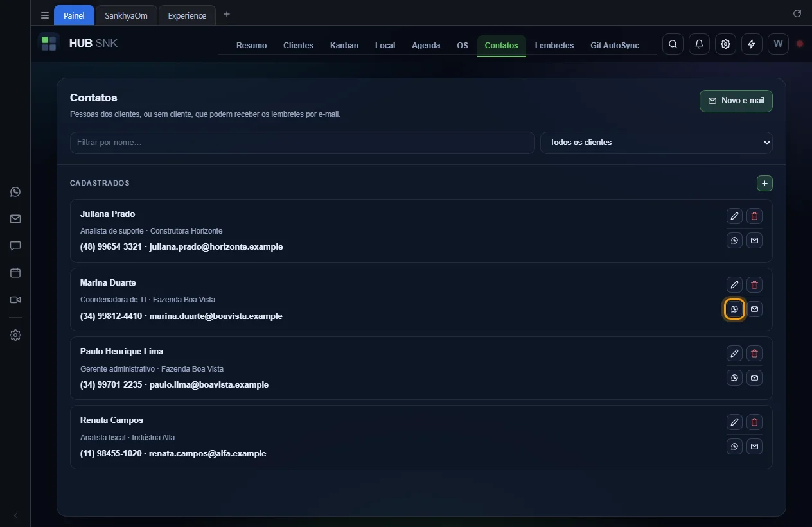Open chat bubble icon in left sidebar
Screen dimensions: 812x527
(x=15, y=246)
